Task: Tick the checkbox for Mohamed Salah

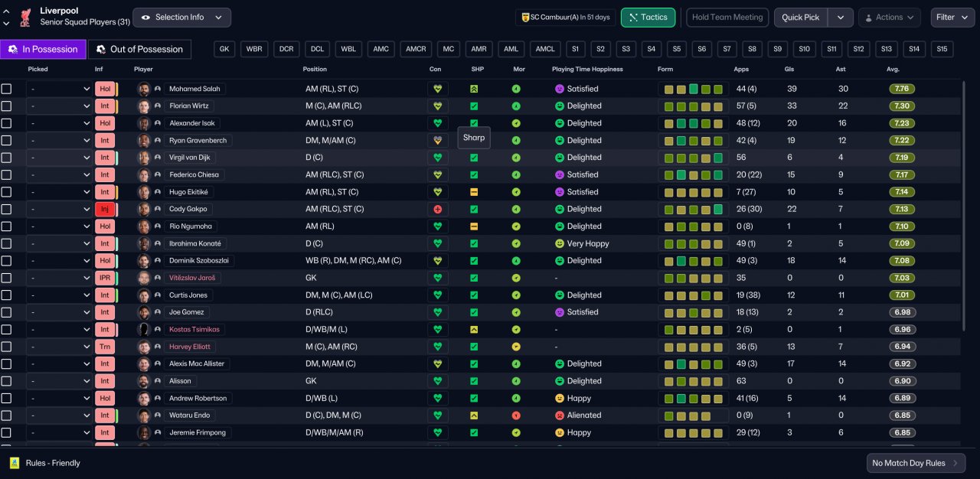Action: click(x=6, y=89)
